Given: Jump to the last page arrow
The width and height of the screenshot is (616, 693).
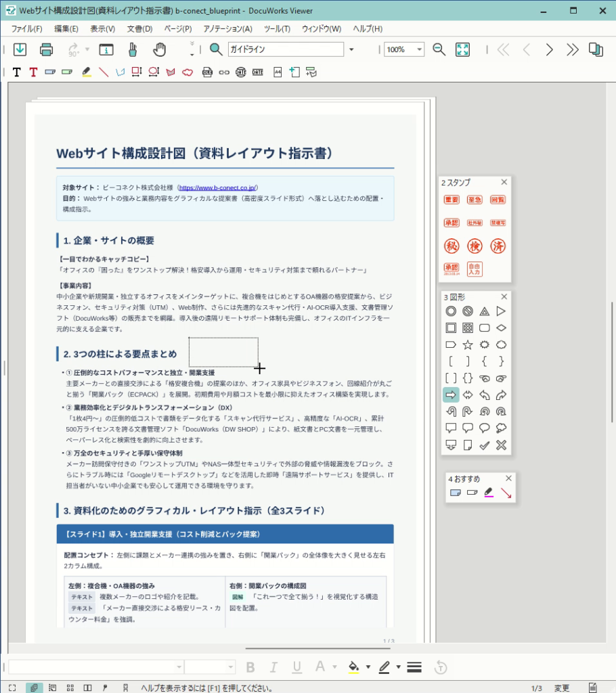Looking at the screenshot, I should [x=572, y=49].
